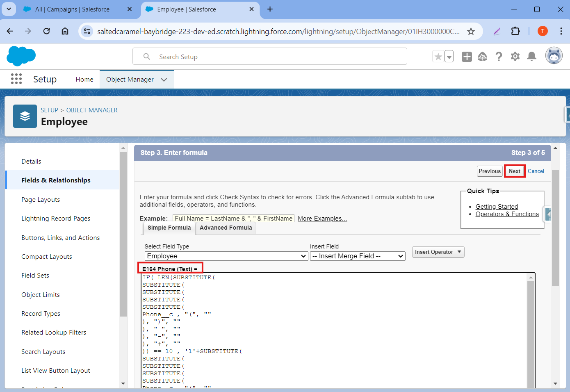Viewport: 570px width, 392px height.
Task: Switch to All Campaigns Salesforce tab
Action: pyautogui.click(x=73, y=9)
